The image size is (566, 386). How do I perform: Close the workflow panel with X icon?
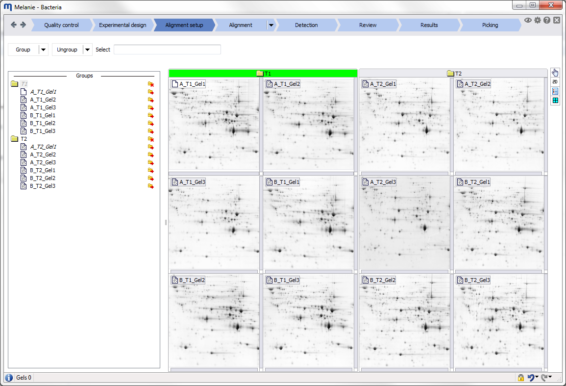557,20
